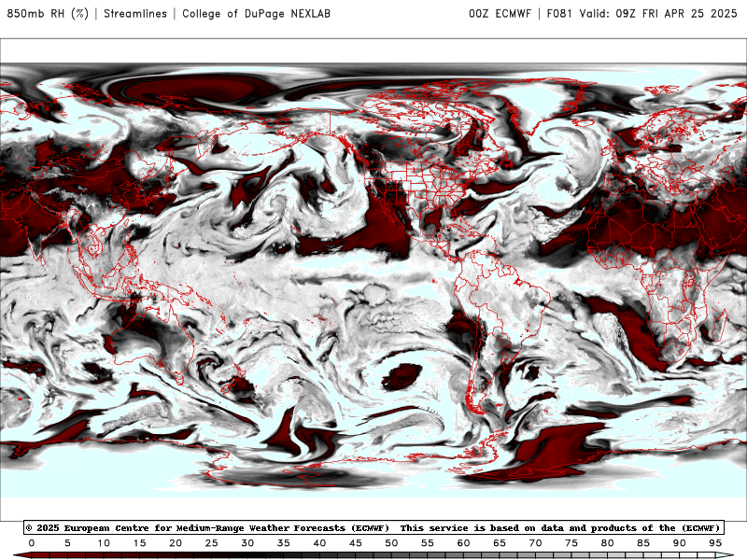The image size is (747, 560).
Task: Click the "5" value on the color scale
Action: pos(67,543)
